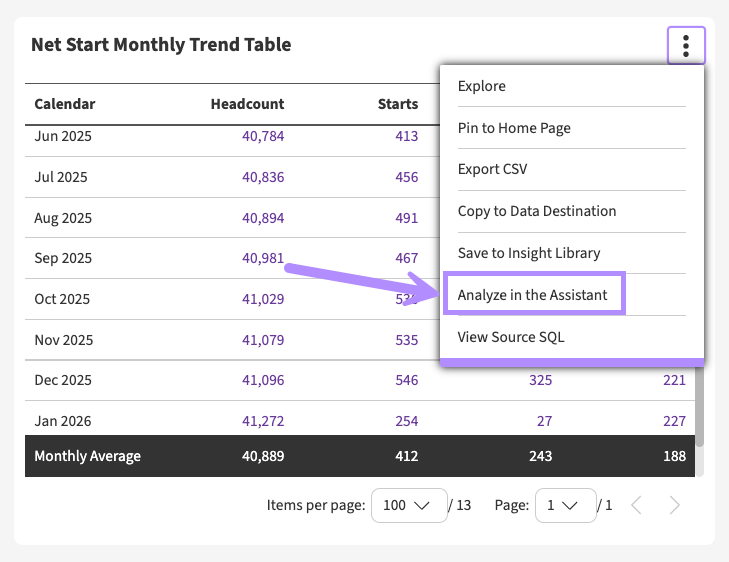Click Analyze in the Assistant
The height and width of the screenshot is (562, 729).
(533, 295)
